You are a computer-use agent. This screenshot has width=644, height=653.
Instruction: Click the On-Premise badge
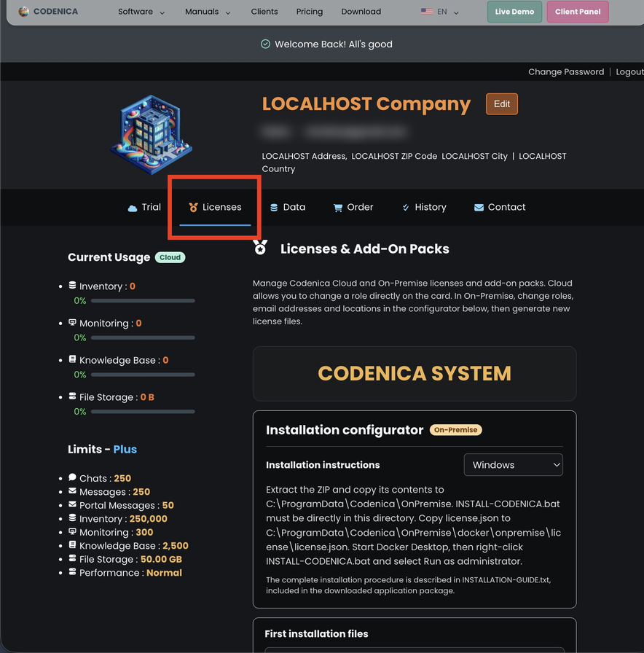click(456, 430)
